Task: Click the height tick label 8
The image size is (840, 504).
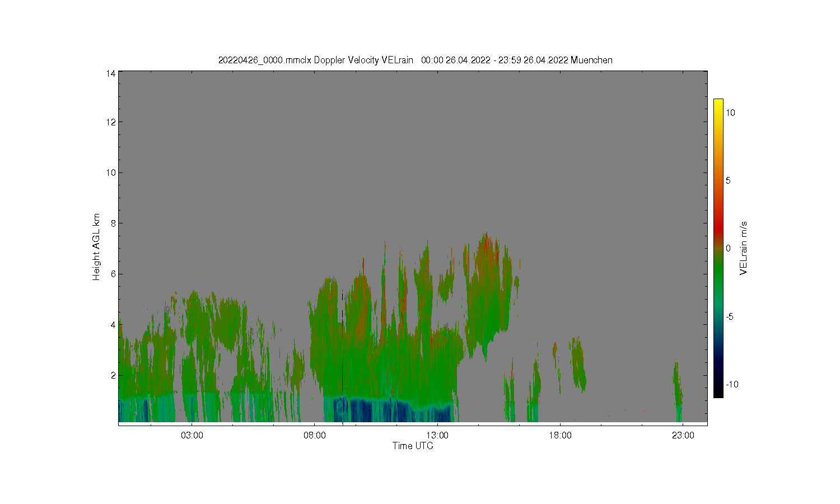Action: tap(113, 223)
